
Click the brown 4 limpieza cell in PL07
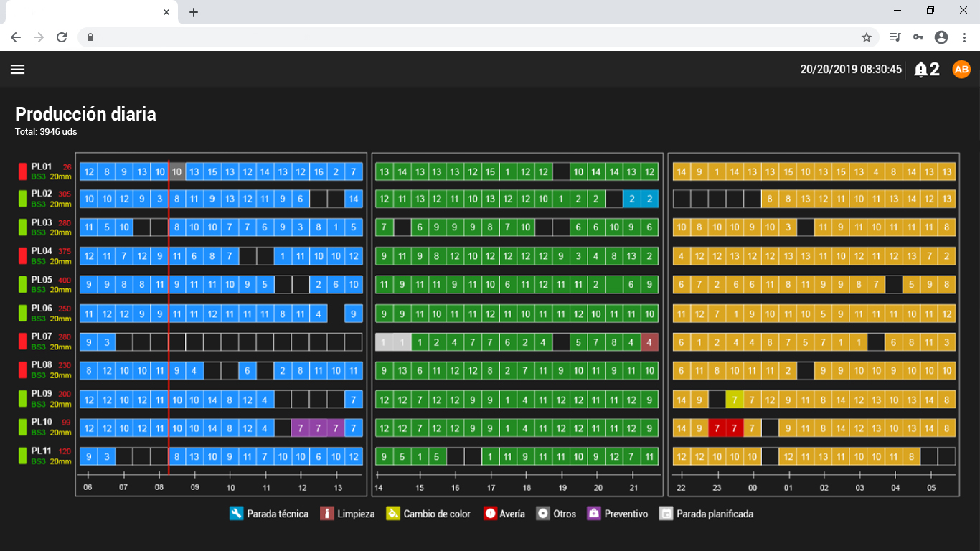[650, 342]
